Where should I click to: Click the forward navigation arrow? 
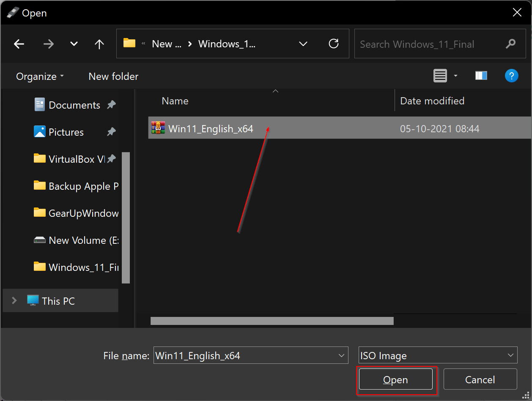click(48, 44)
